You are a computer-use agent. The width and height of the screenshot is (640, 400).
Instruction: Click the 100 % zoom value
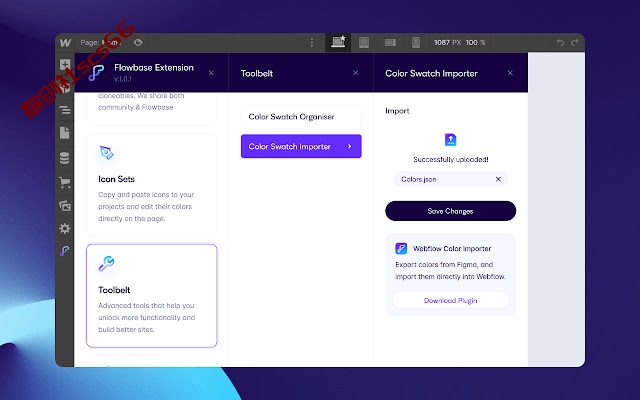pos(476,42)
